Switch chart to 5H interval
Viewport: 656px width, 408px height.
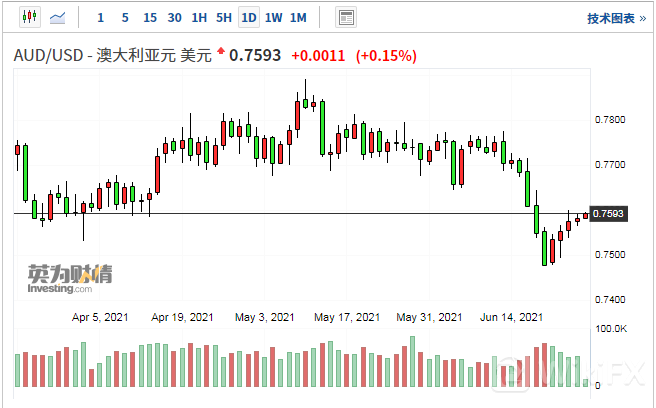(224, 18)
